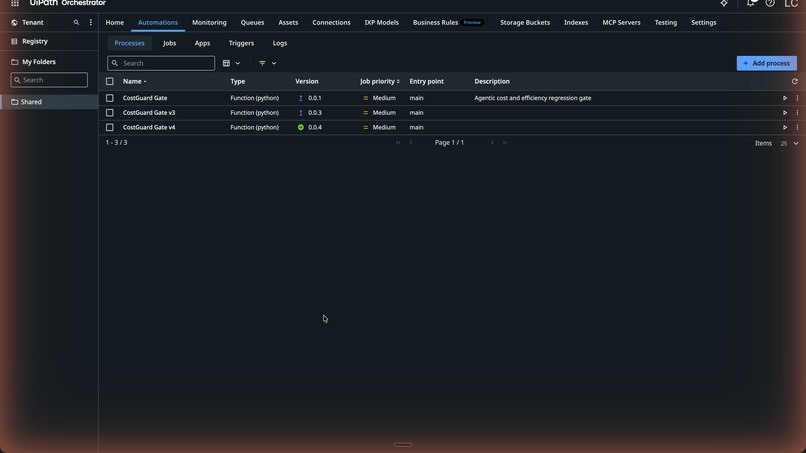Start job for CostGuard Gate v3
806x453 pixels.
785,113
